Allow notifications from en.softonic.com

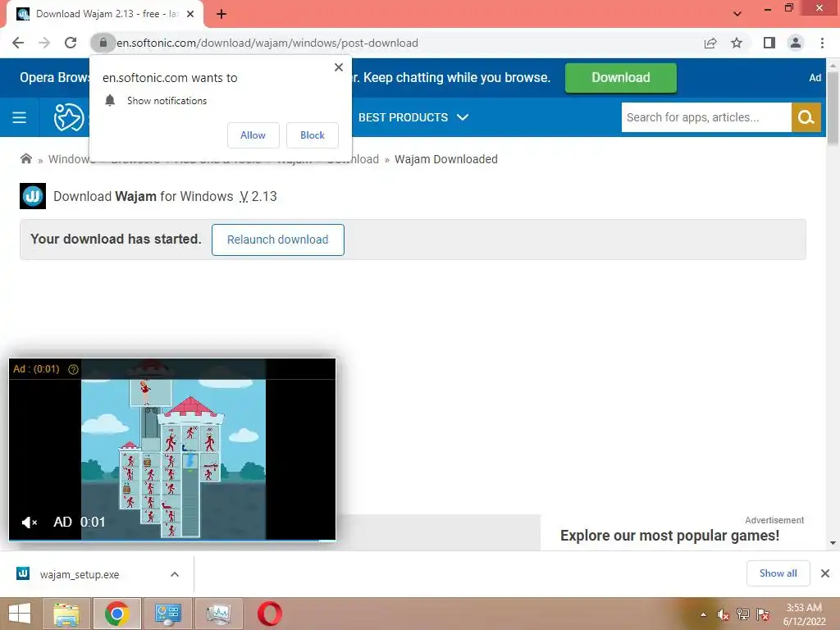(253, 135)
